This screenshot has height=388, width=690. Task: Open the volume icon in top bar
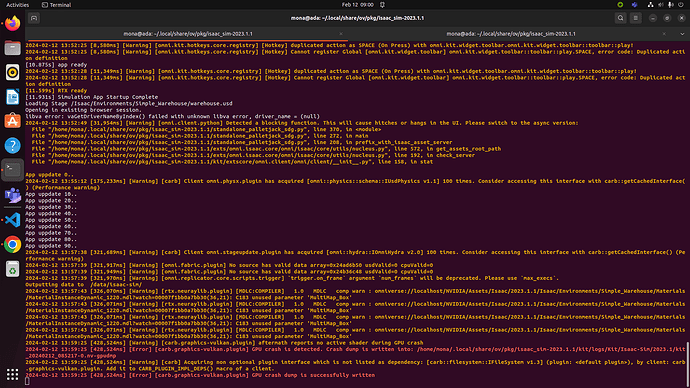coord(661,5)
